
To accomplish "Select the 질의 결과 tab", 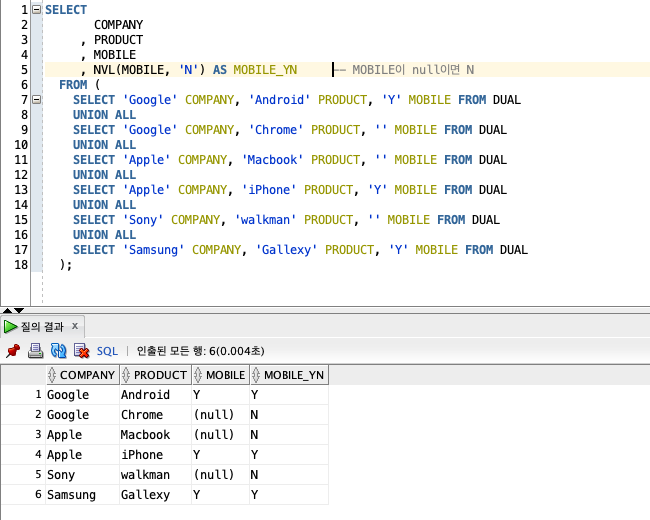I will pyautogui.click(x=42, y=327).
